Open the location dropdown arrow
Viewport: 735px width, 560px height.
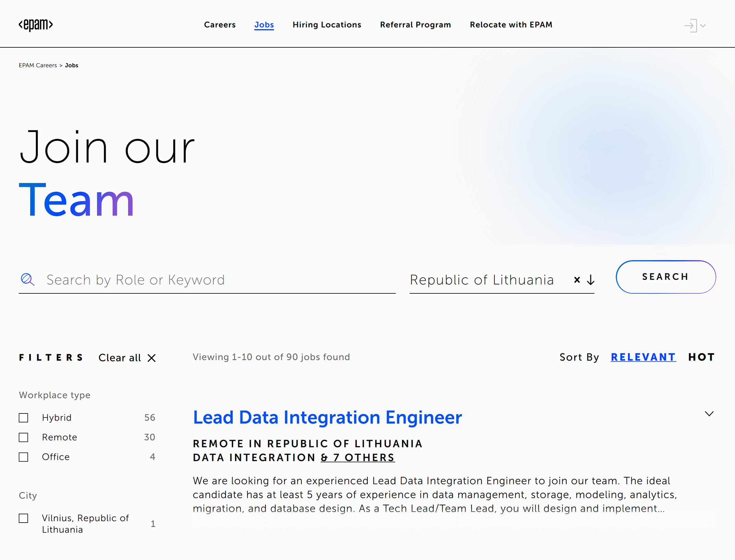(591, 280)
